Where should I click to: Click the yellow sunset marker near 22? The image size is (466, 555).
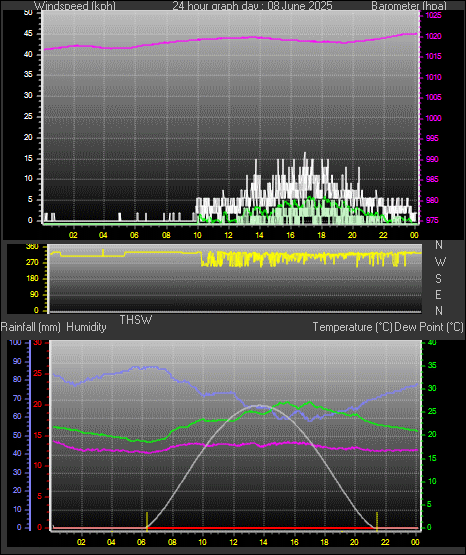(377, 521)
